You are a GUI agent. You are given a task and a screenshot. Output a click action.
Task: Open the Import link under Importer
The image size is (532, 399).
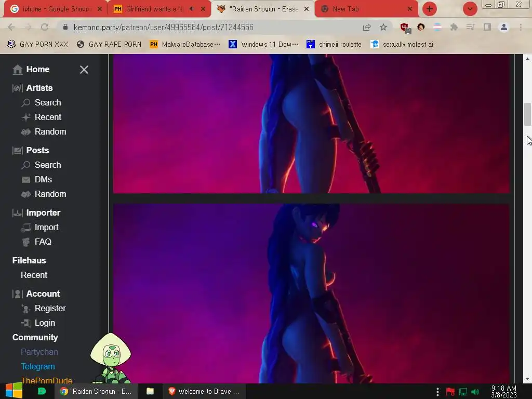pyautogui.click(x=46, y=228)
